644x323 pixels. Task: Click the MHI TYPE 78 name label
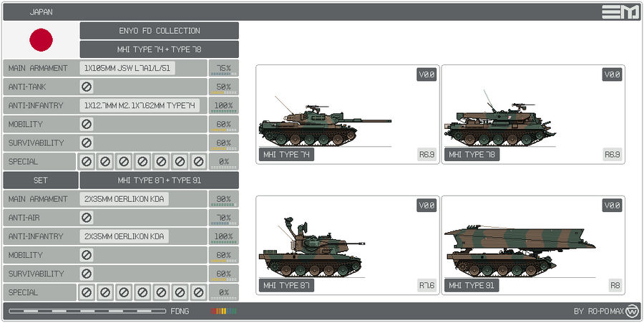(x=472, y=155)
